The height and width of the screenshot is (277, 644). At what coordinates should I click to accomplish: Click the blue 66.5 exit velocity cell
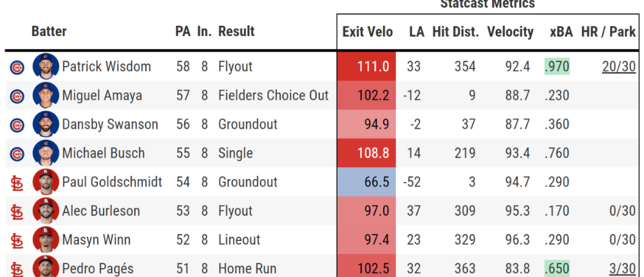(367, 182)
